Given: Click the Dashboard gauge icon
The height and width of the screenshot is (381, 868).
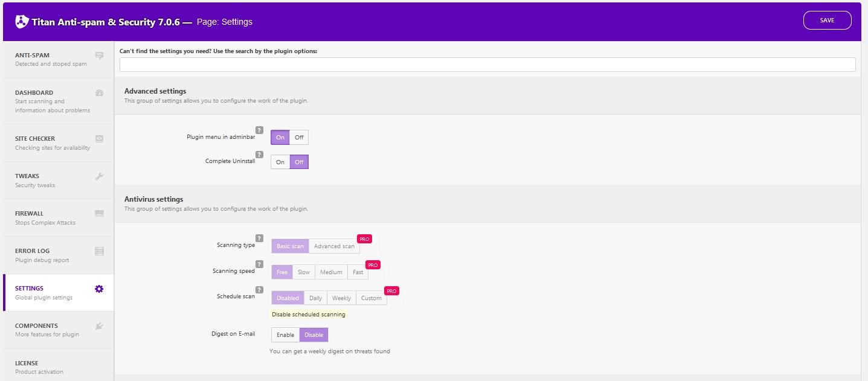Looking at the screenshot, I should [x=100, y=93].
